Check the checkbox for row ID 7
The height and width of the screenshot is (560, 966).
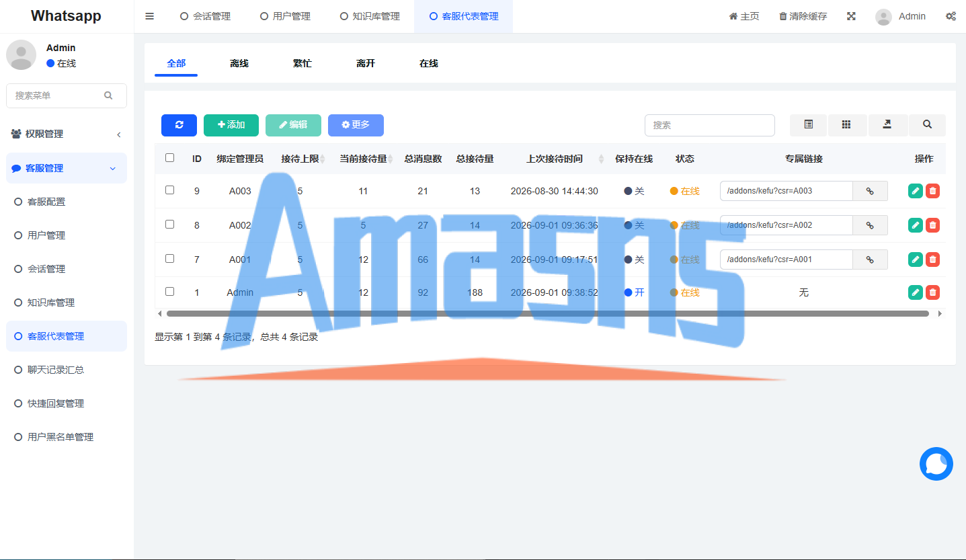point(169,259)
